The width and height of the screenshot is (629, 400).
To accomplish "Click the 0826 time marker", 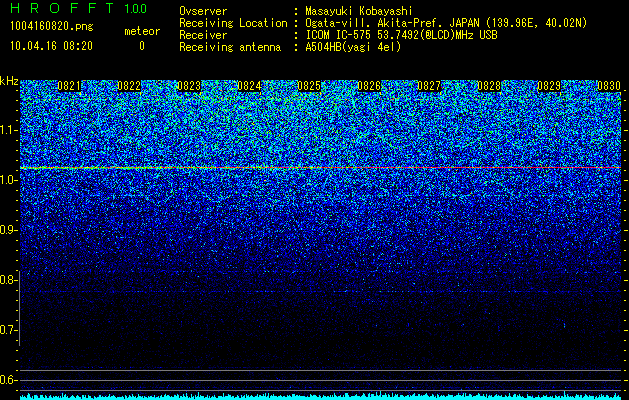I will tap(369, 86).
